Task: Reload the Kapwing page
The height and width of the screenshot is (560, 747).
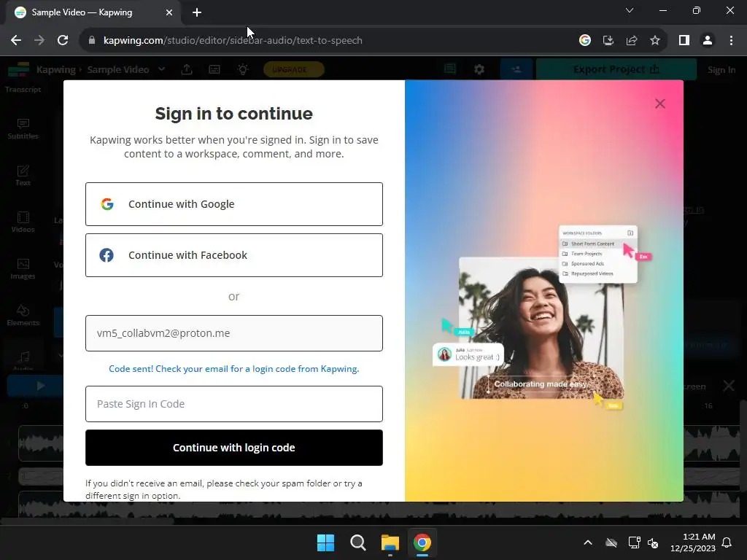Action: point(63,41)
